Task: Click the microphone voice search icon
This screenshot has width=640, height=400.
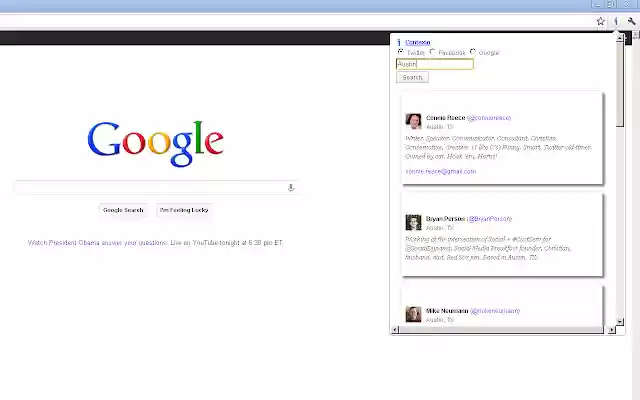Action: pos(291,188)
